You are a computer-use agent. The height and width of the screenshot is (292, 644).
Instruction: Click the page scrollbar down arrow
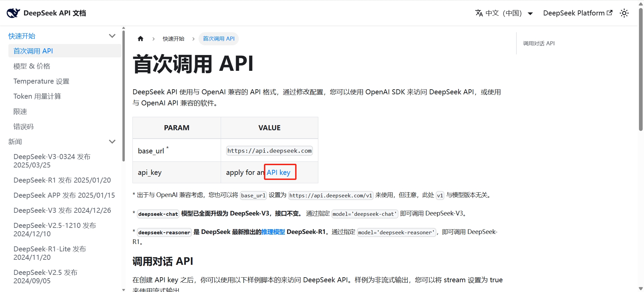(641, 289)
